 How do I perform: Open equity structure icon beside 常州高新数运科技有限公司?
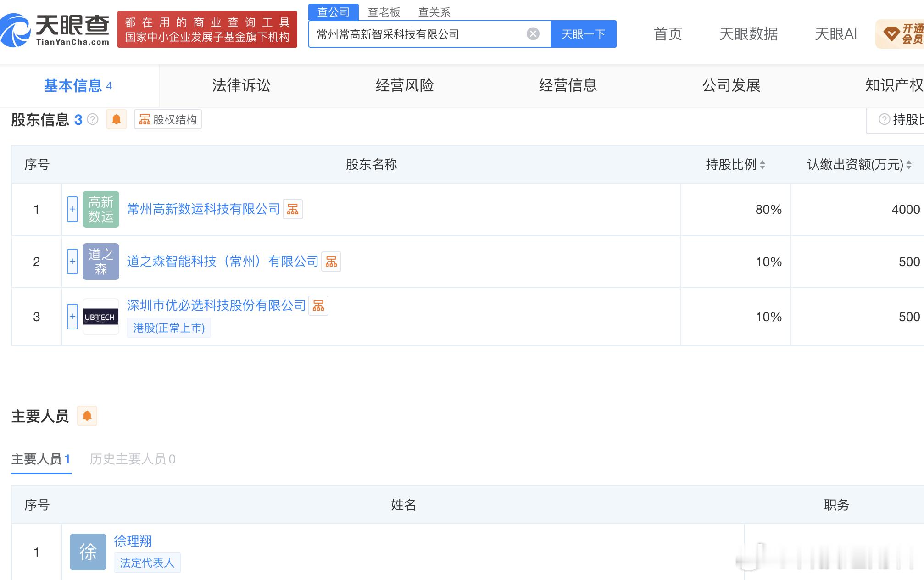(x=293, y=209)
